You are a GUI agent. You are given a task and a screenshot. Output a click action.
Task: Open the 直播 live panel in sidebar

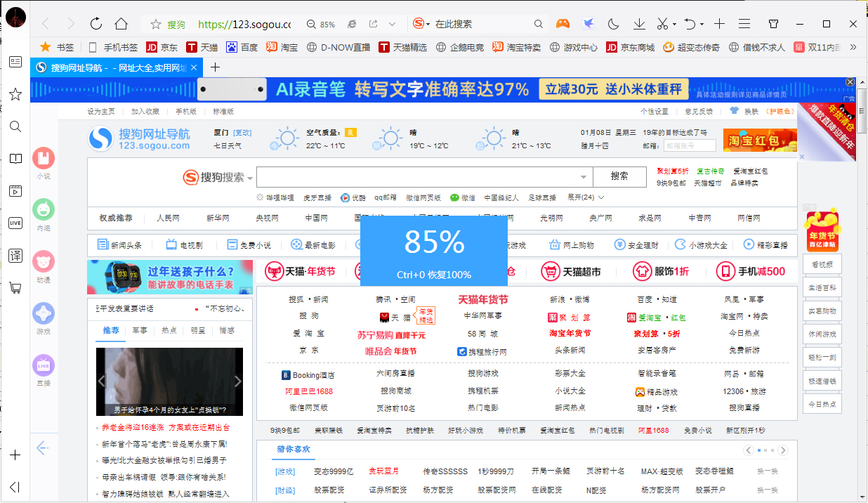tap(43, 363)
